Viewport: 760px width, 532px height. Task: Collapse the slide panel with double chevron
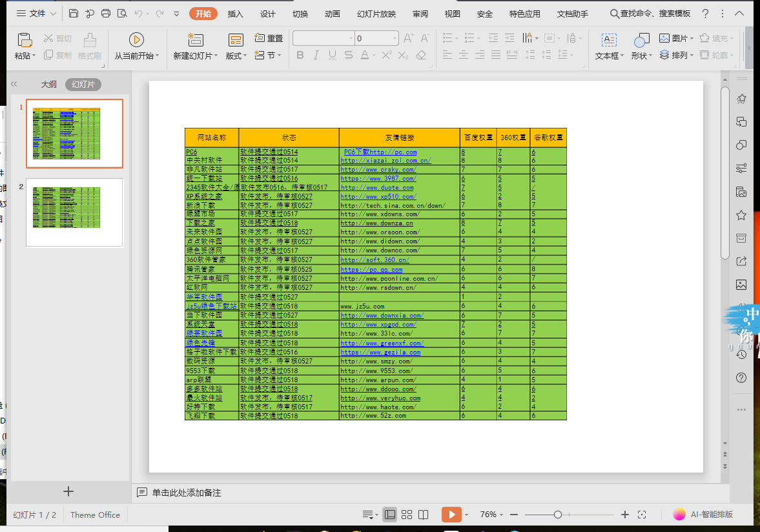click(x=14, y=85)
